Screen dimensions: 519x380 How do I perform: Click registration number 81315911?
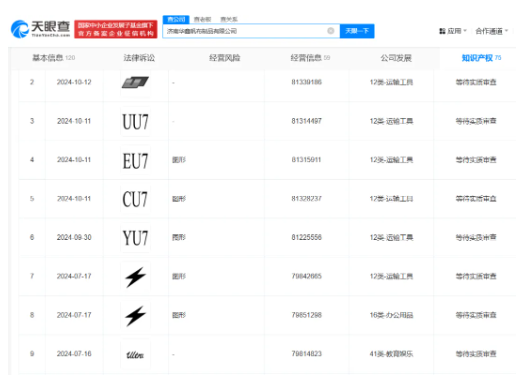(306, 160)
